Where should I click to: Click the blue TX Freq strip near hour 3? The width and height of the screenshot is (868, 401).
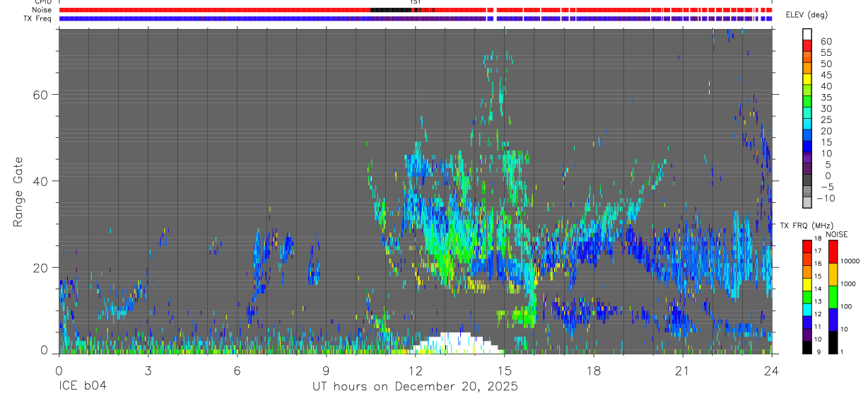pyautogui.click(x=148, y=18)
